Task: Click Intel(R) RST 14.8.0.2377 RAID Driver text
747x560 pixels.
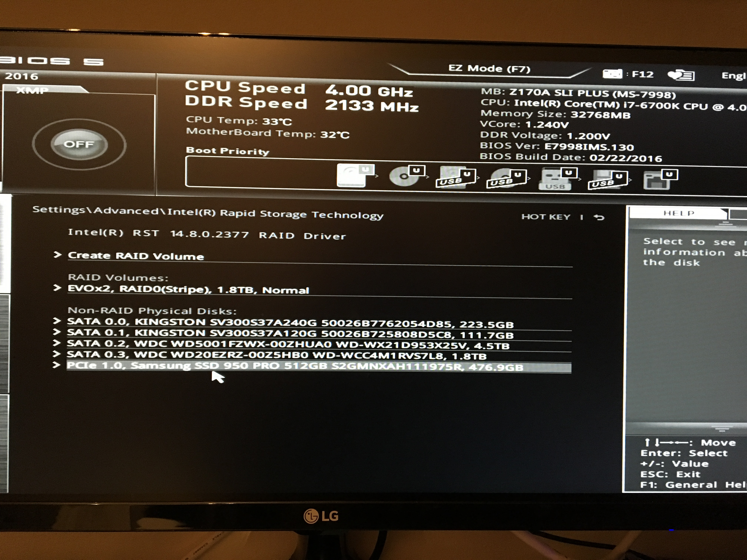Action: click(x=207, y=234)
